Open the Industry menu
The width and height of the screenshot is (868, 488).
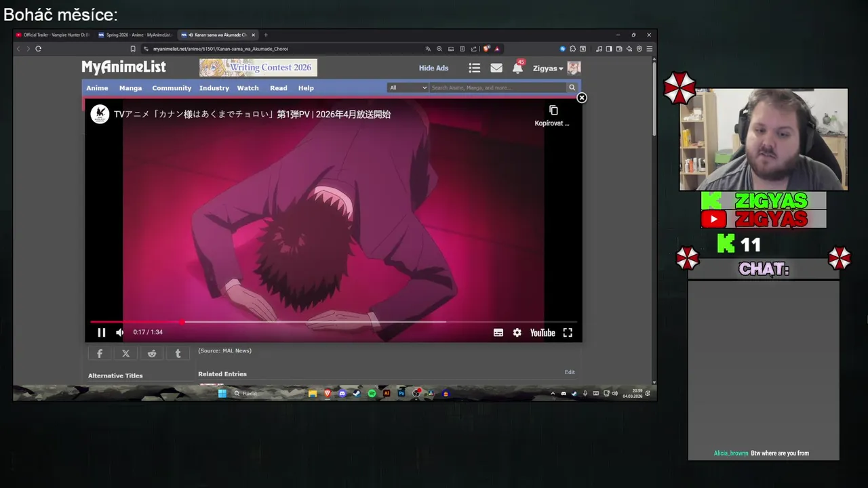pyautogui.click(x=214, y=88)
